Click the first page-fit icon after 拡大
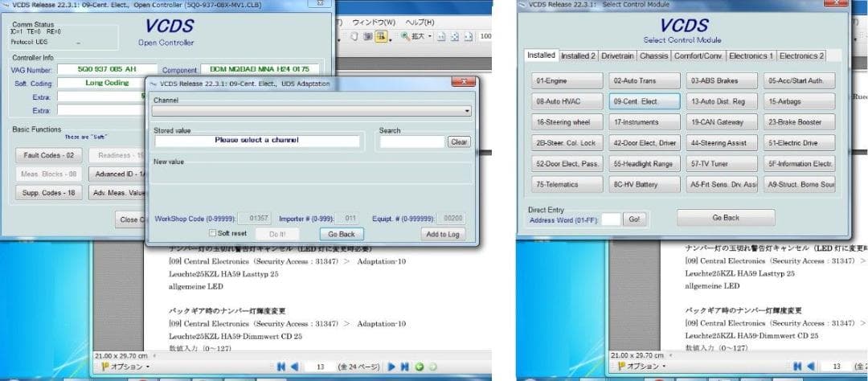 442,37
